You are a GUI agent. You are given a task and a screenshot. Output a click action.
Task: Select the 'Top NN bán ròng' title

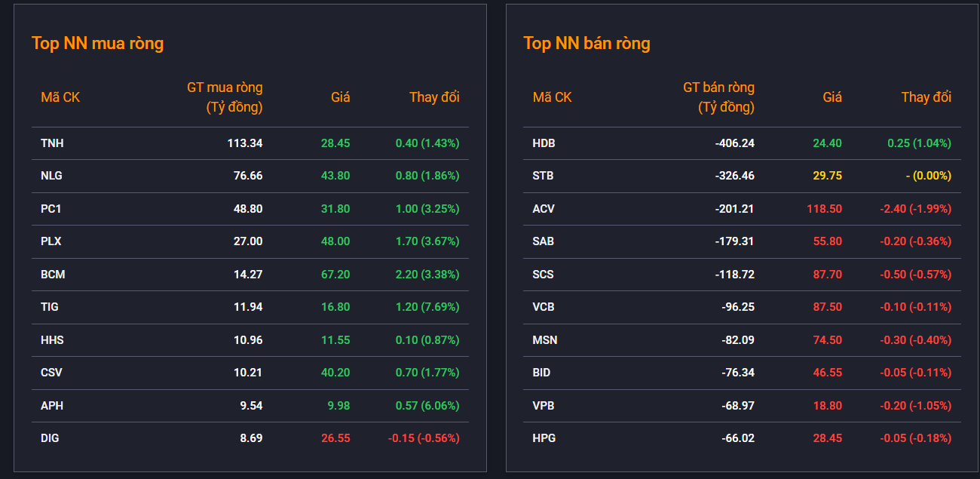click(x=586, y=43)
